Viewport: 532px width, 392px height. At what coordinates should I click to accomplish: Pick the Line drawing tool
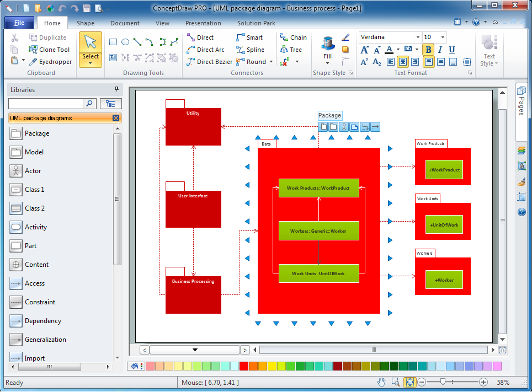137,42
